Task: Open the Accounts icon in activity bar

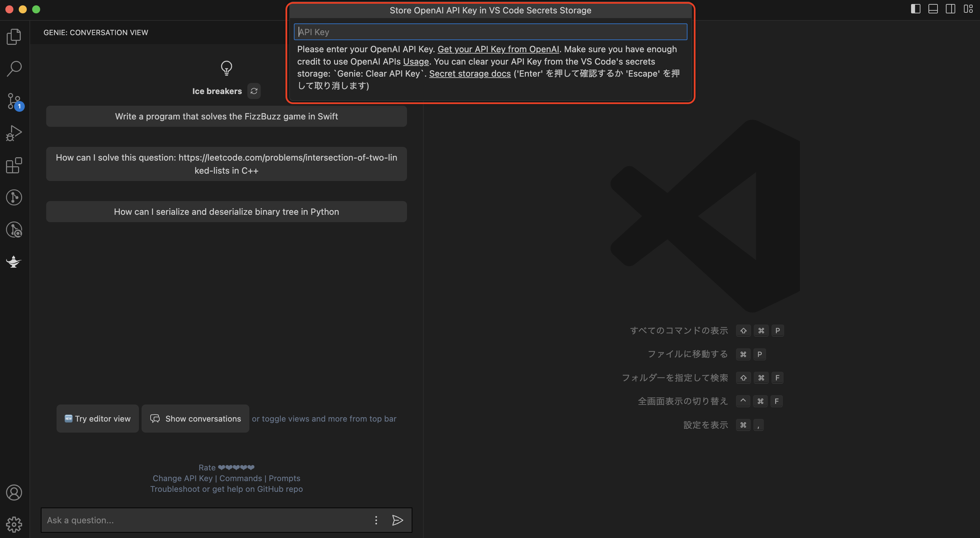Action: [x=14, y=492]
